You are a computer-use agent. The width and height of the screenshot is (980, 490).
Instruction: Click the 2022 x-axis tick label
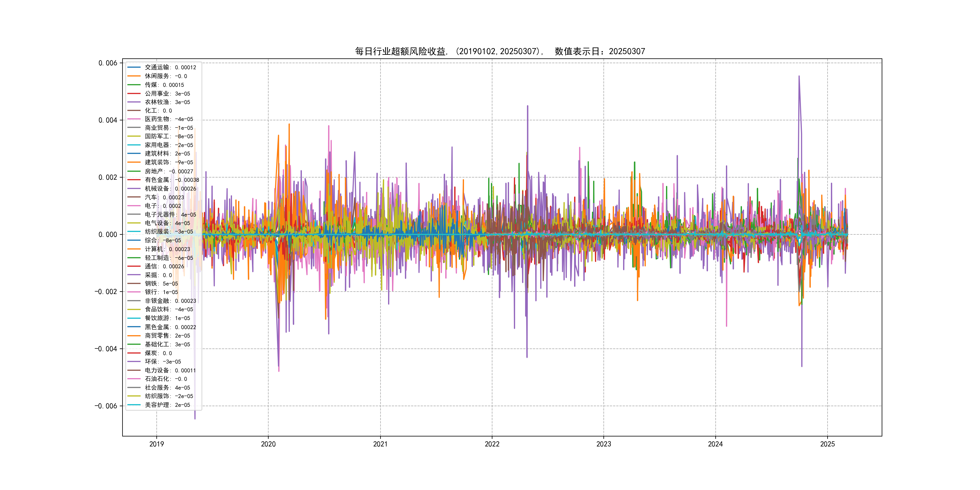click(x=492, y=444)
